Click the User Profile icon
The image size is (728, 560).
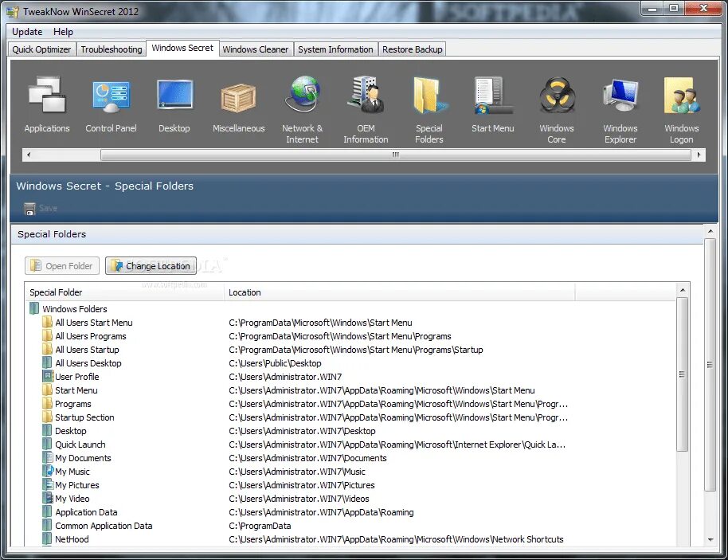(x=48, y=376)
